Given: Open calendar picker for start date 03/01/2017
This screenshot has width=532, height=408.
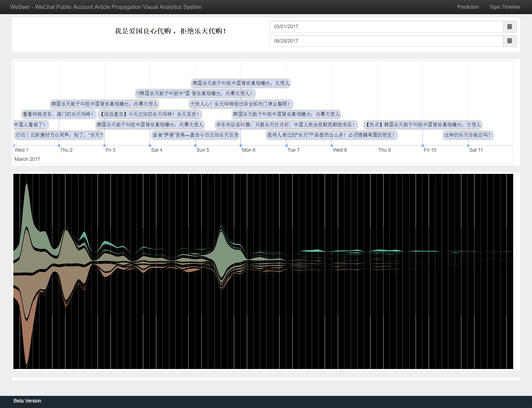Looking at the screenshot, I should pyautogui.click(x=509, y=27).
